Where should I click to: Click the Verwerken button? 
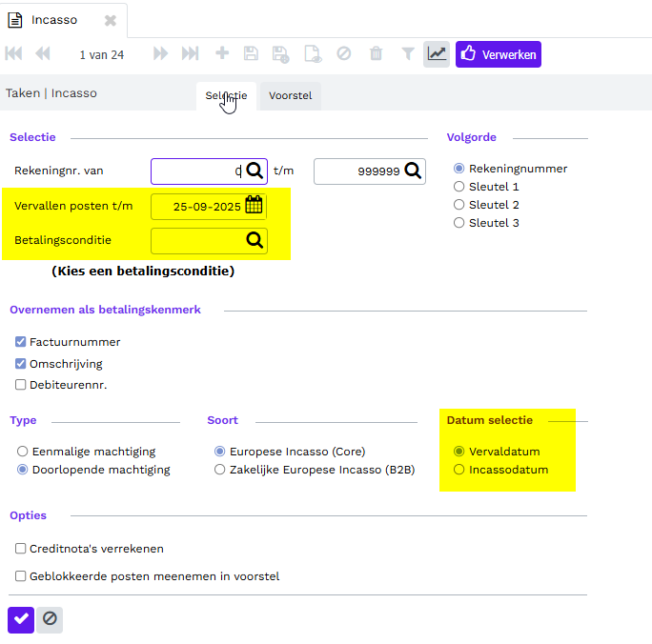(499, 54)
